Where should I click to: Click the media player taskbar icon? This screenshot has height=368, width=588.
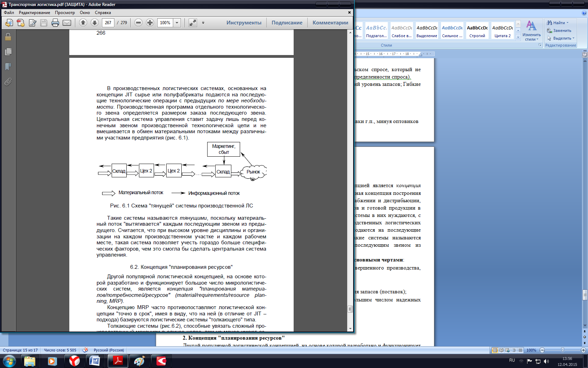[x=52, y=361]
